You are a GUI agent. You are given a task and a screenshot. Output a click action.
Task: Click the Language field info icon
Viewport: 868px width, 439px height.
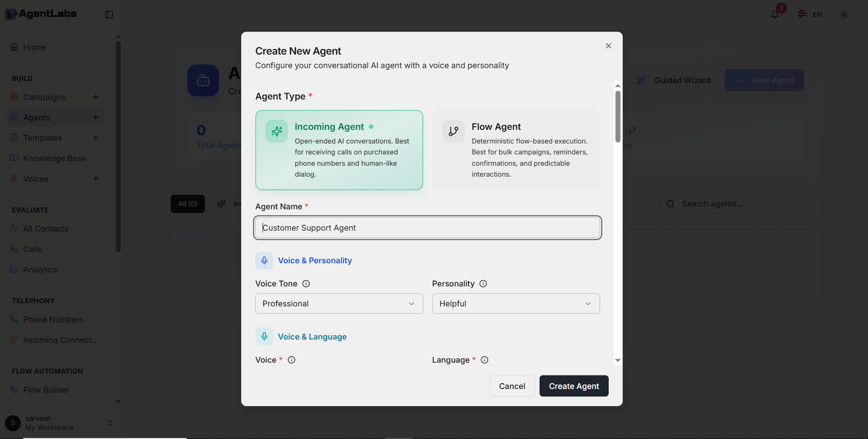485,360
